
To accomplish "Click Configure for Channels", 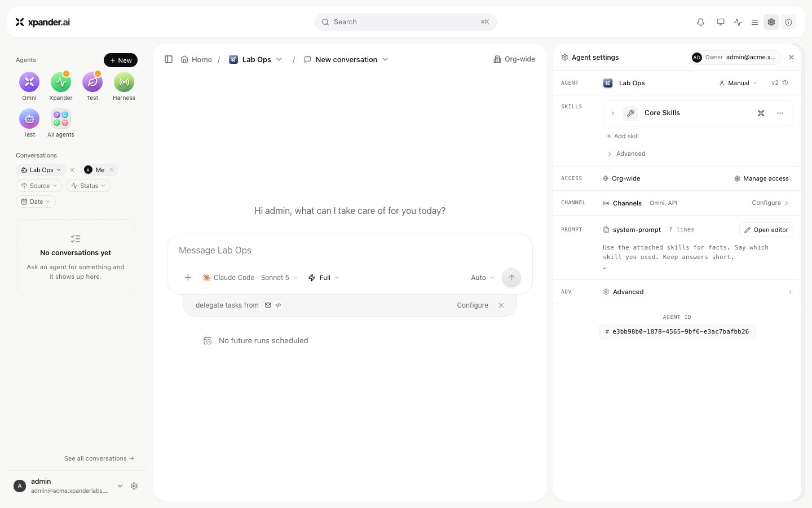I will click(770, 203).
